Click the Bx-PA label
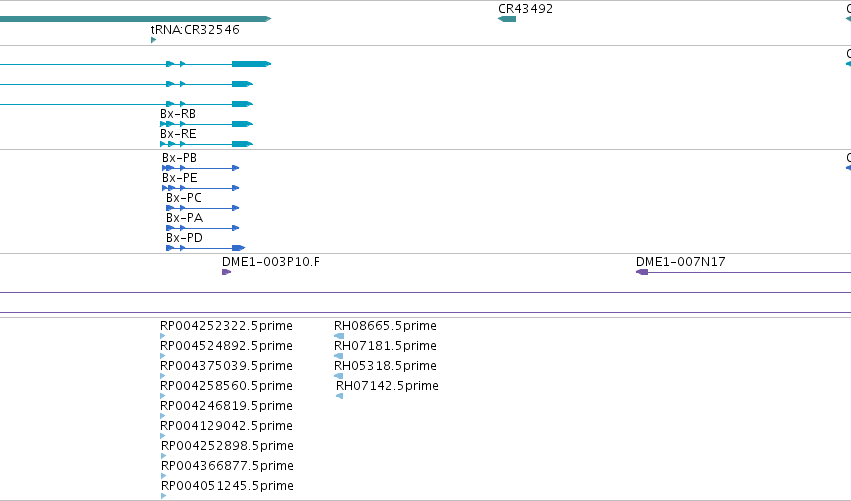This screenshot has height=501, width=851. point(185,218)
